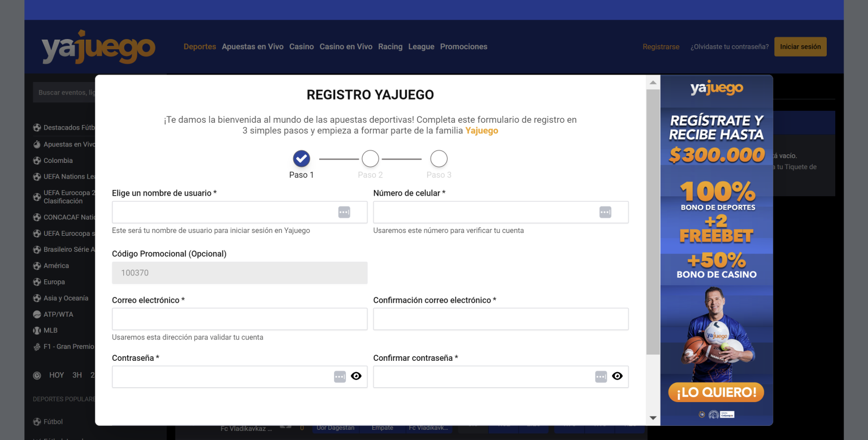
Task: Click soccer ball icon beside Destacados Fútbol
Action: [37, 128]
